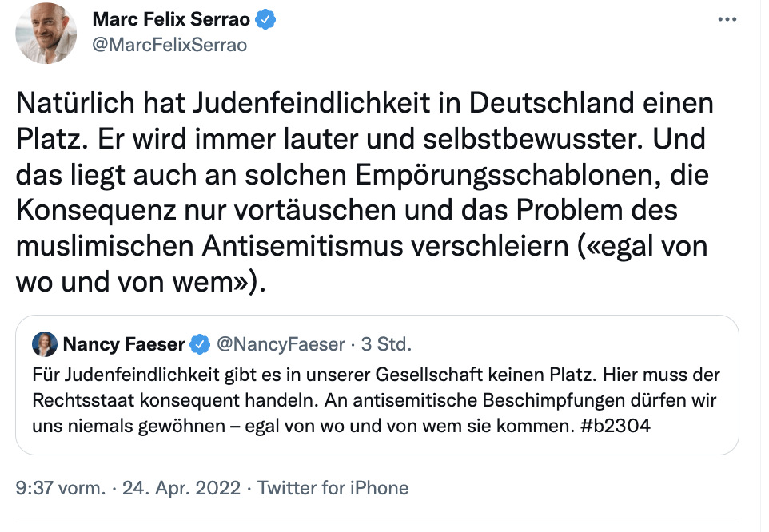Viewport: 769px width, 532px height.
Task: Click the word "Empörungsschablonen" in the tweet
Action: point(462,174)
